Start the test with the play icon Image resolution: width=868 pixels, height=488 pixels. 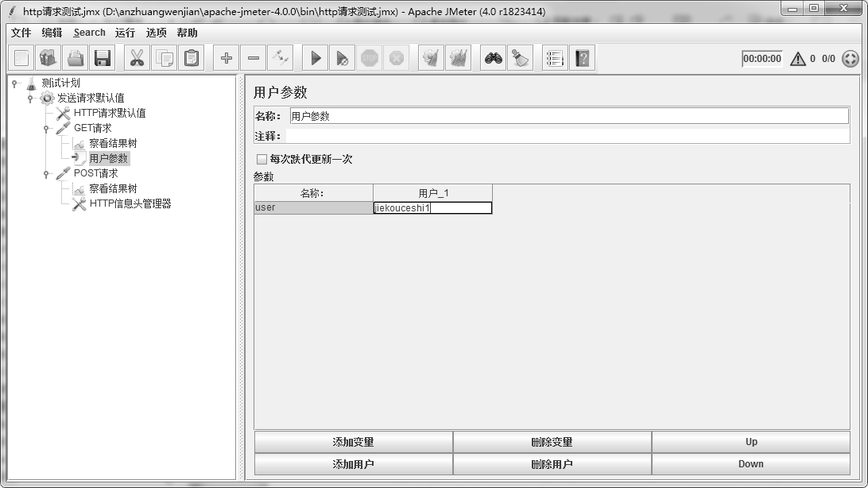(x=316, y=58)
